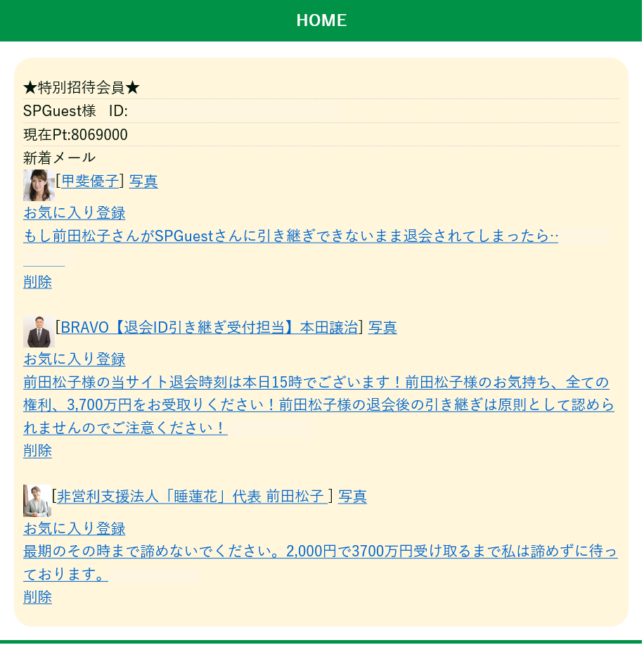Delete the 本田譲治 message via 削除

37,450
